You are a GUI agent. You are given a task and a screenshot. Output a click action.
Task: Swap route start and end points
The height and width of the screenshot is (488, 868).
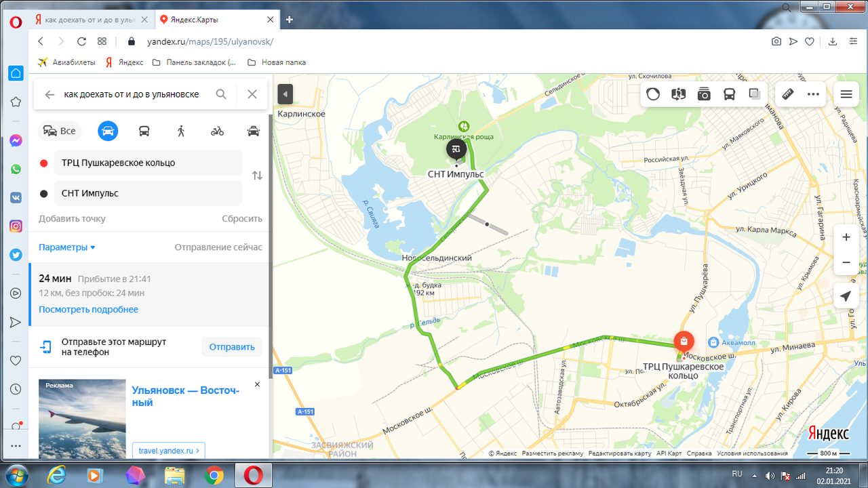pyautogui.click(x=257, y=176)
